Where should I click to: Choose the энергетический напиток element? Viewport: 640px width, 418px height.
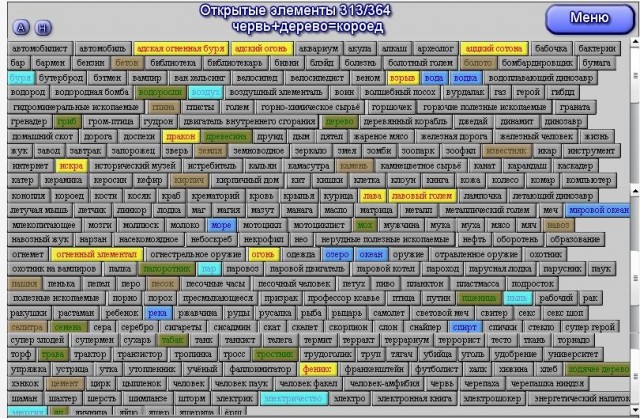(581, 398)
